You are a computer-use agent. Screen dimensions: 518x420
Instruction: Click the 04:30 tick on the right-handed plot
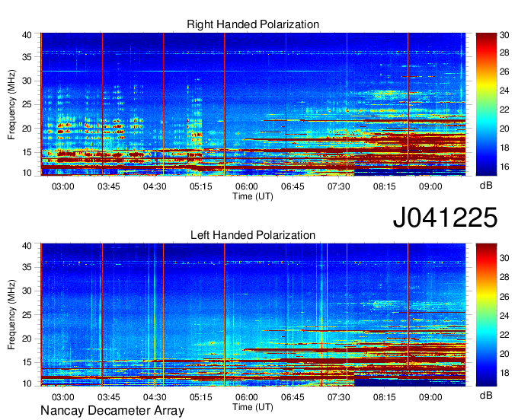click(155, 186)
